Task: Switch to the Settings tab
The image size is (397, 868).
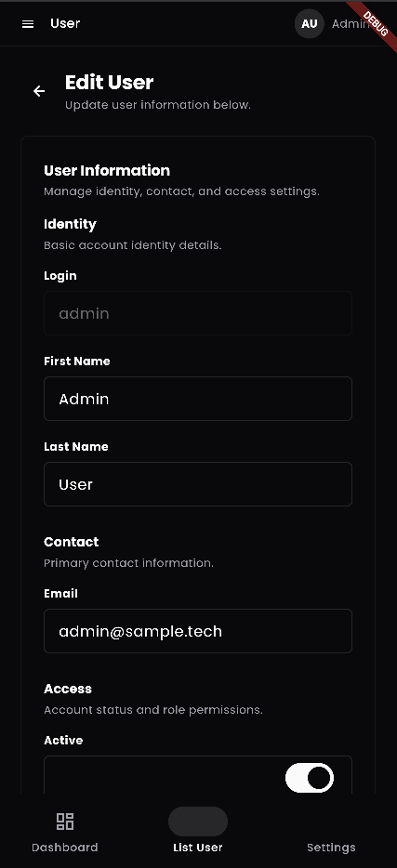Action: click(x=331, y=848)
